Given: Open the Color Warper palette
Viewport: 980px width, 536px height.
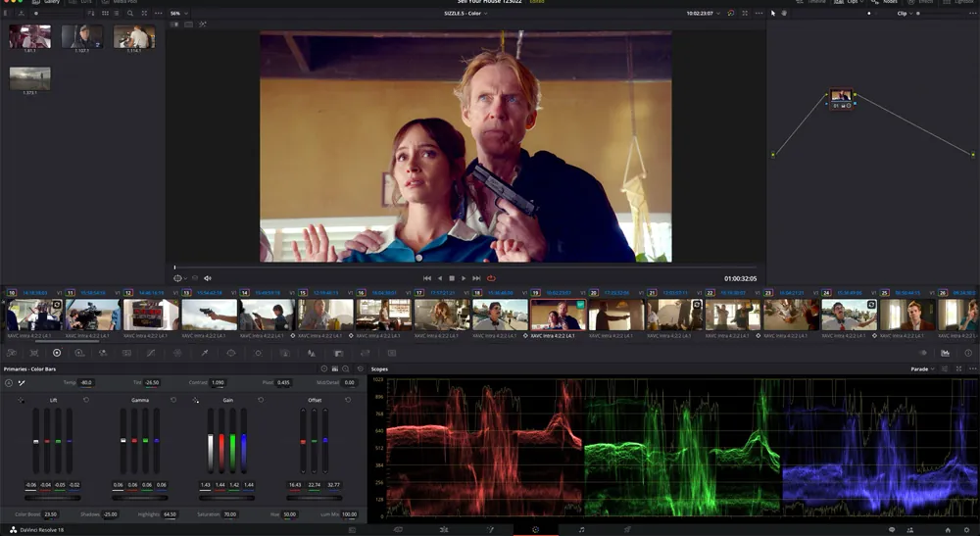Looking at the screenshot, I should pyautogui.click(x=177, y=353).
